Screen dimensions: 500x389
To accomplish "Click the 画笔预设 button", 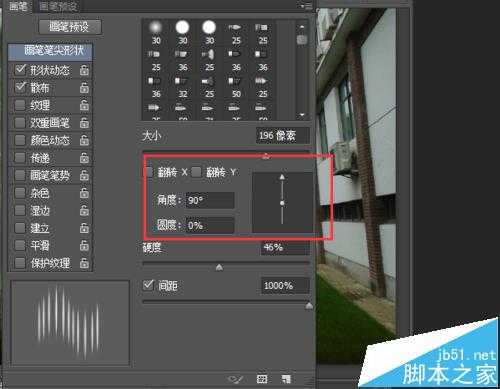I will pos(70,27).
